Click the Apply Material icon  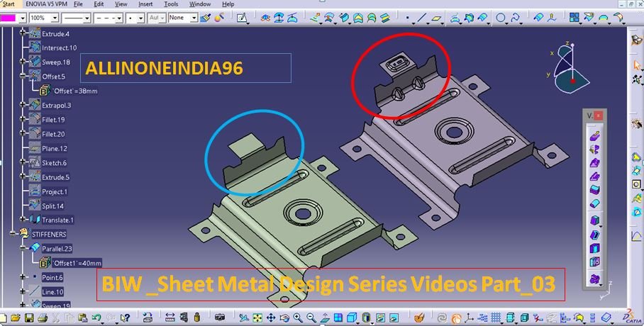click(419, 317)
